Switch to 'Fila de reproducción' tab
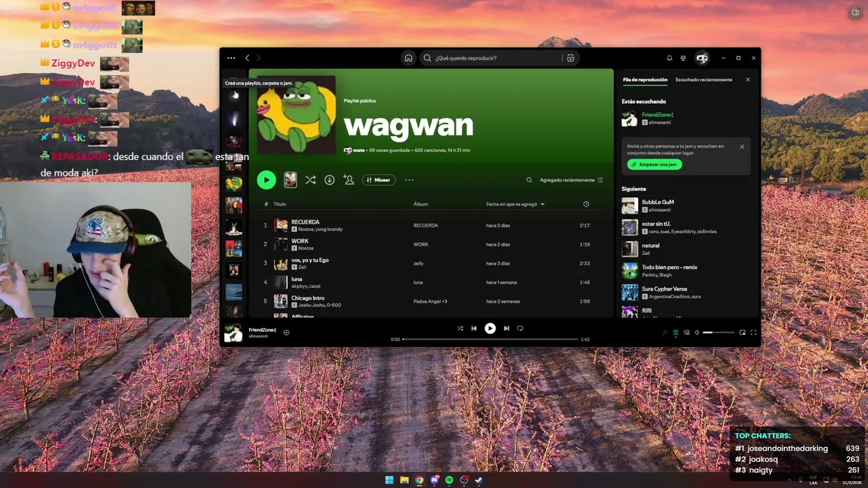This screenshot has height=488, width=868. (x=645, y=80)
